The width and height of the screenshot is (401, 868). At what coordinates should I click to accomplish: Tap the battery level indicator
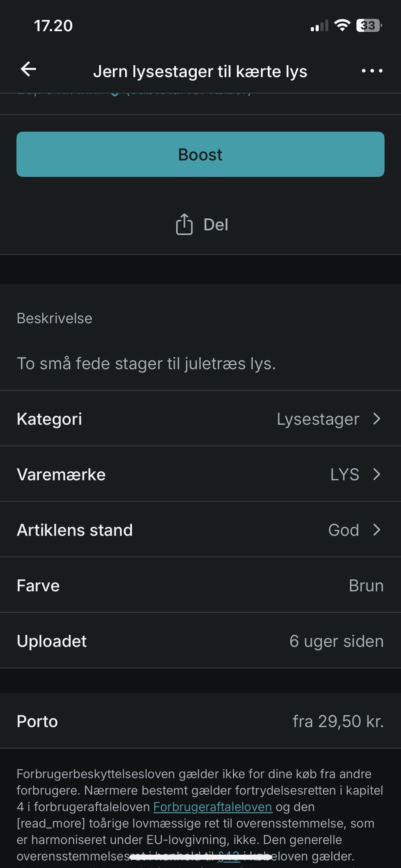point(369,25)
